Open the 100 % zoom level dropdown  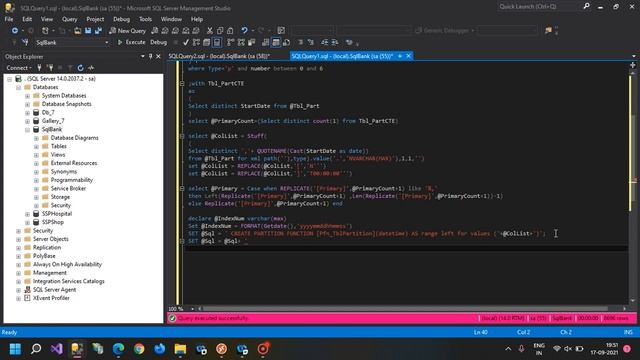coord(192,309)
